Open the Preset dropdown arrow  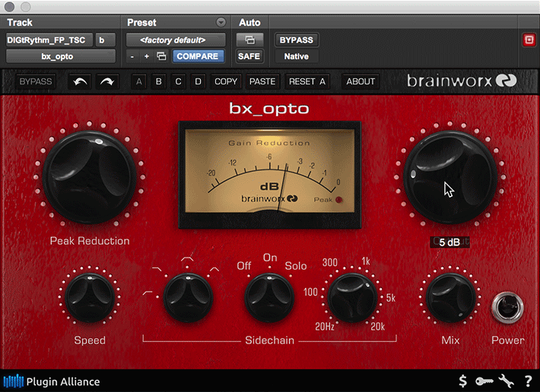click(221, 22)
